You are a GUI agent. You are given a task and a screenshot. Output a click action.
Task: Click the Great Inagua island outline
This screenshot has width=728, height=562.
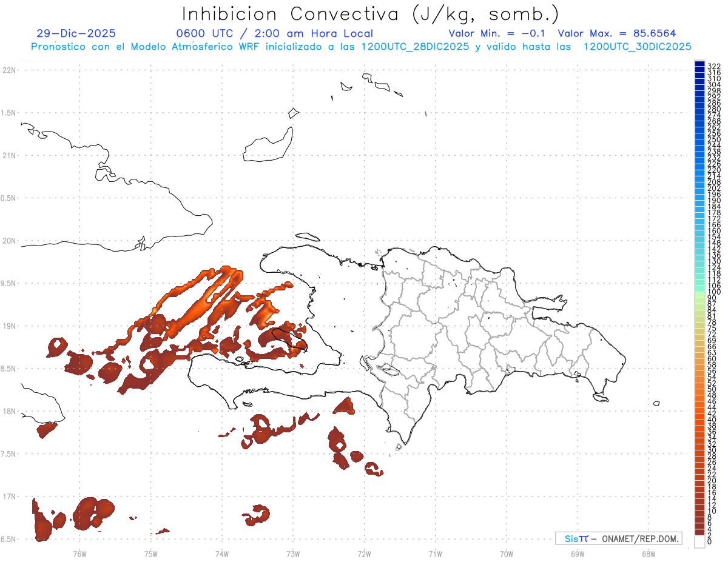click(x=269, y=144)
